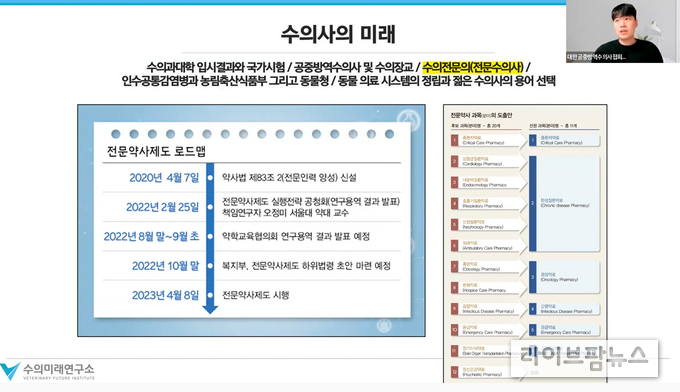Click '복지부, 전문약사제도 하위법령 초안 마련 예정' entry
The width and height of the screenshot is (680, 392).
[306, 266]
